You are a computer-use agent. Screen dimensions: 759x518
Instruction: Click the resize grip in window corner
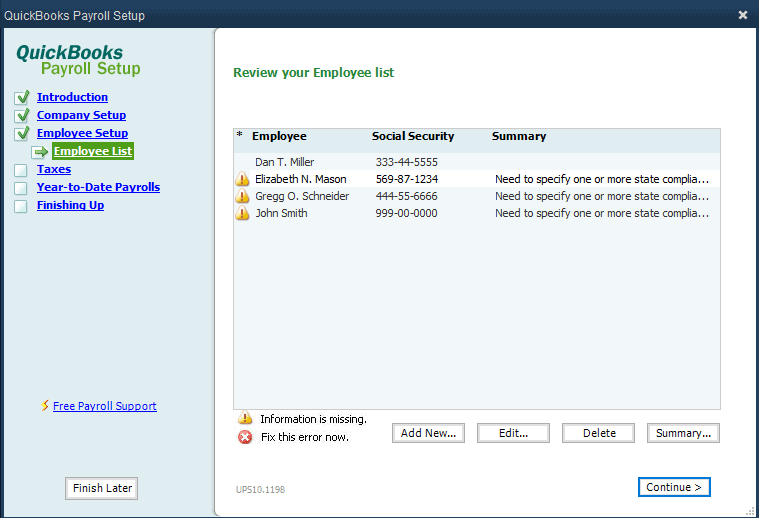(750, 510)
